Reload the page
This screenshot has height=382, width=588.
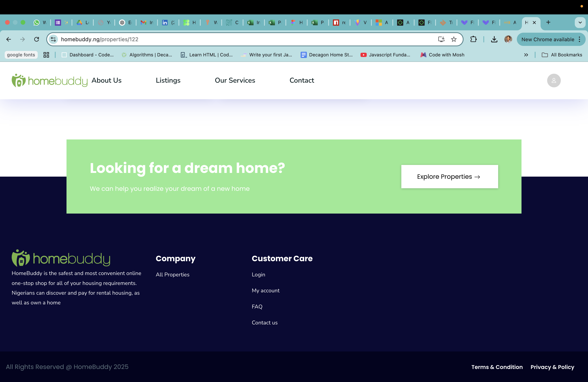[37, 39]
